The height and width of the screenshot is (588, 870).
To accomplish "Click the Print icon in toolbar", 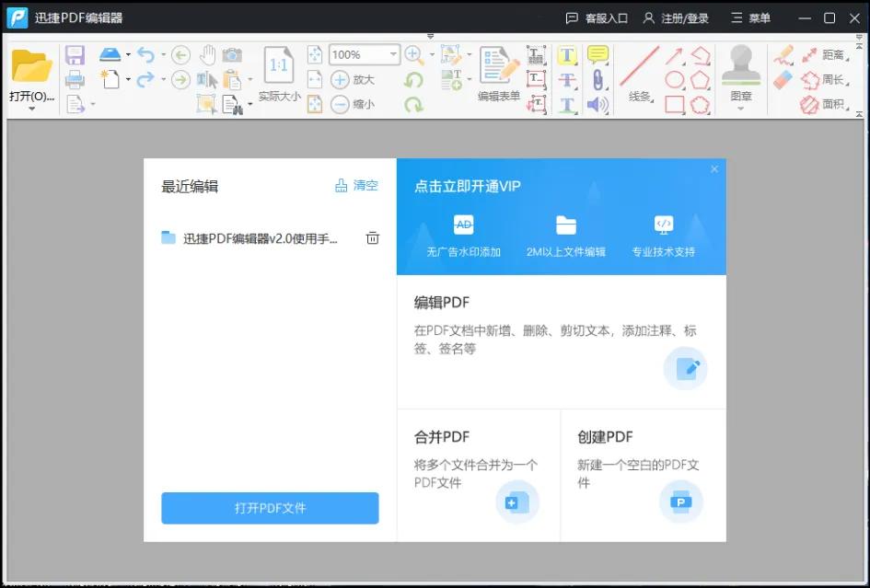I will [x=75, y=80].
